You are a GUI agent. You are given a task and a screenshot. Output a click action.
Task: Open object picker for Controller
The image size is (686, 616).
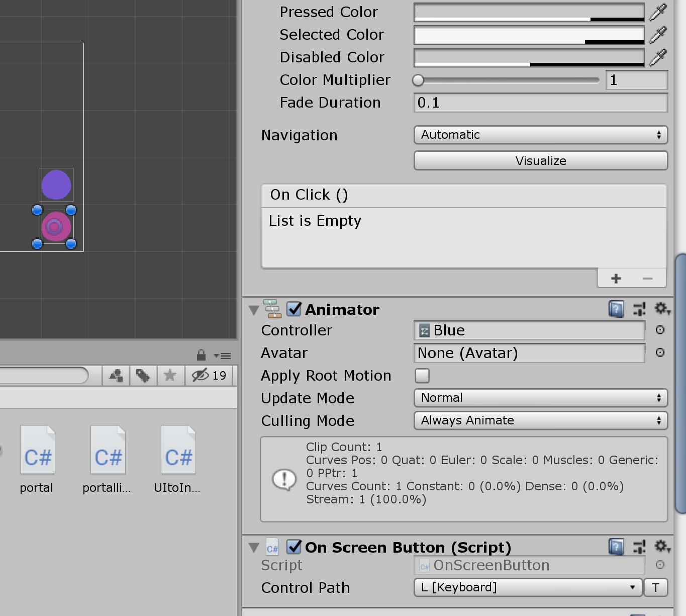point(660,330)
